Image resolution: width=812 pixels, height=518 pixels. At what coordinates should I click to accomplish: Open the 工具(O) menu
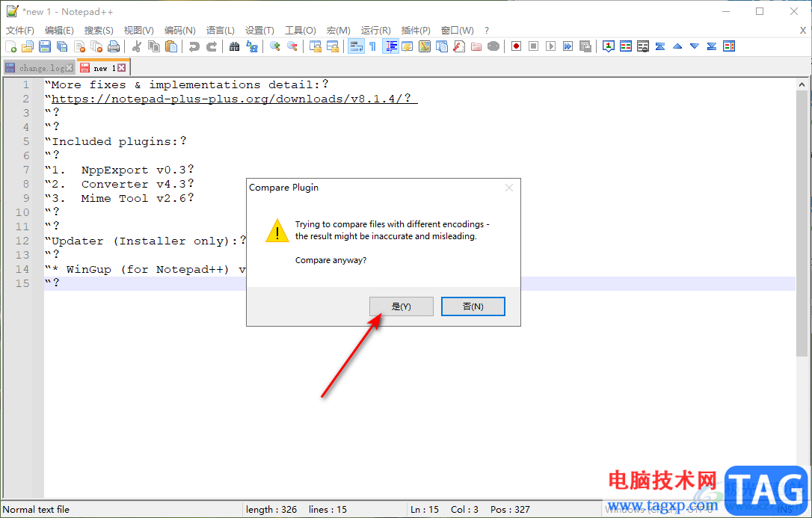301,31
